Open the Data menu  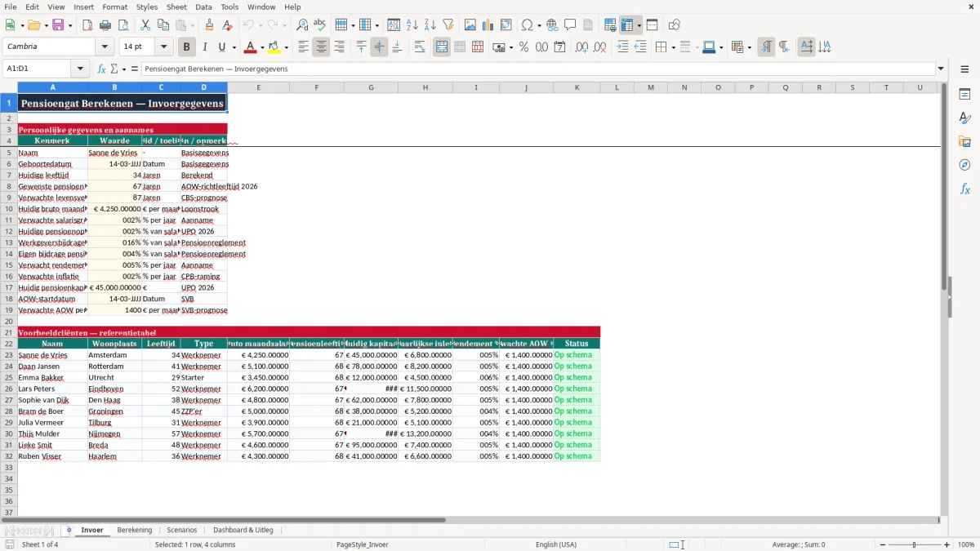(x=203, y=7)
